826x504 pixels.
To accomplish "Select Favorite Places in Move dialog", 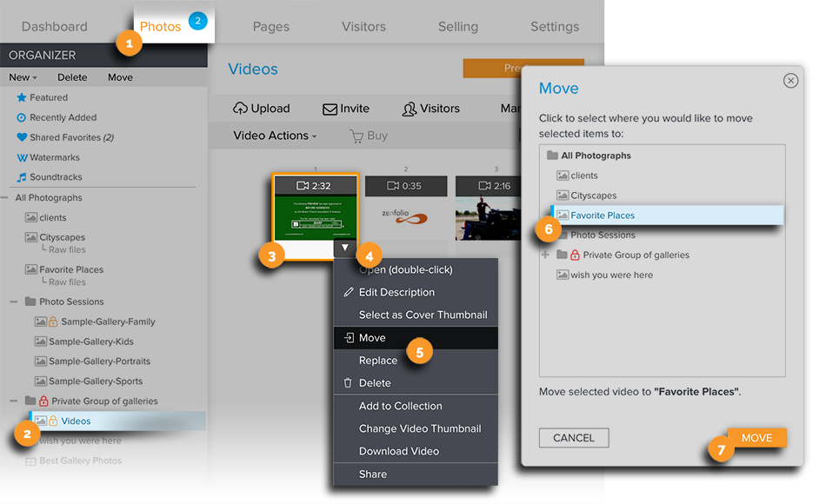I will click(x=666, y=216).
